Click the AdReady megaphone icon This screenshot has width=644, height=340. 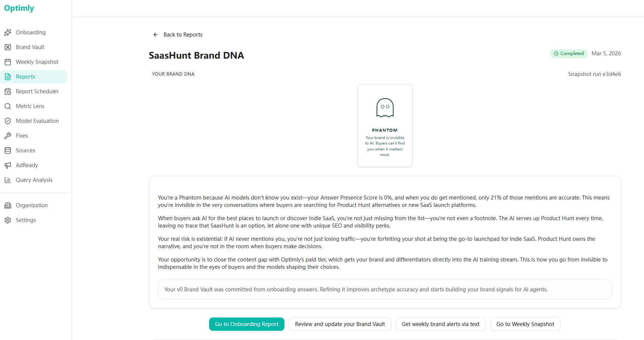click(x=8, y=165)
